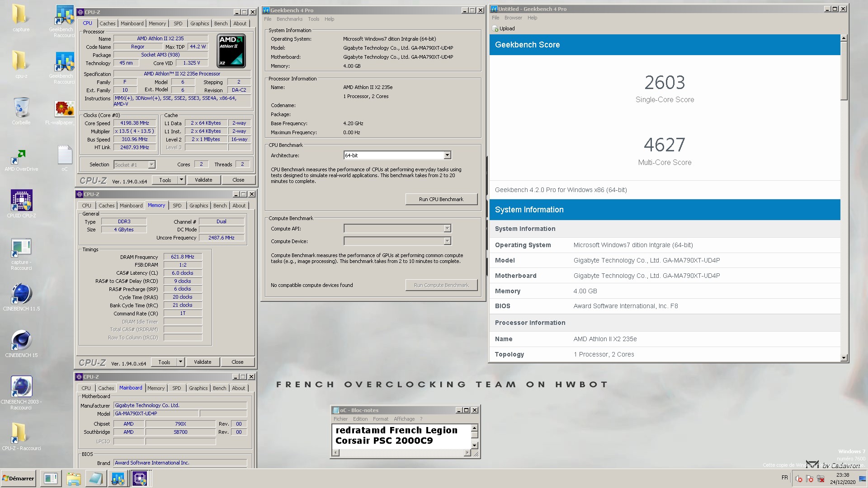Switch to Geekbench via taskbar icon
Viewport: 868px width, 488px height.
click(x=118, y=479)
